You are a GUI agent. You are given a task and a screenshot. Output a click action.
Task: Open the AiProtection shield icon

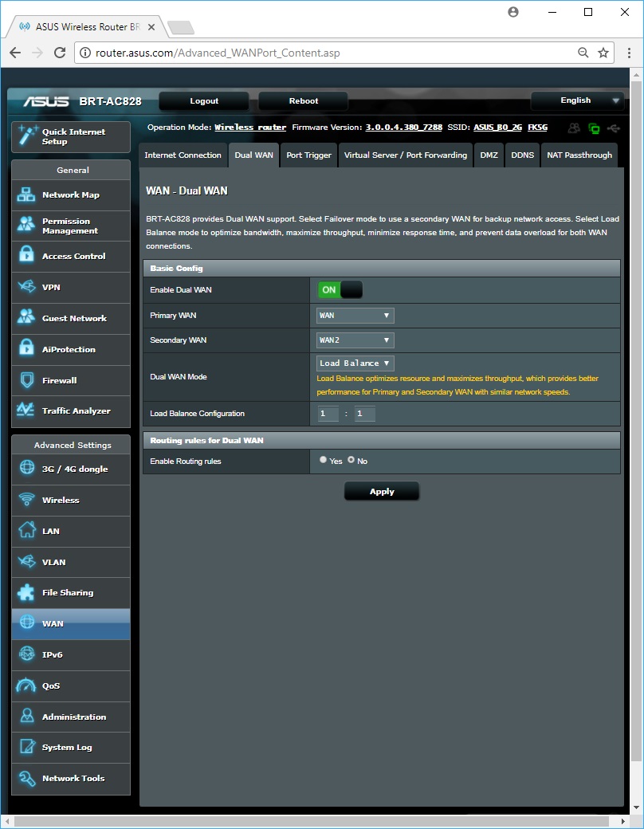pyautogui.click(x=27, y=349)
